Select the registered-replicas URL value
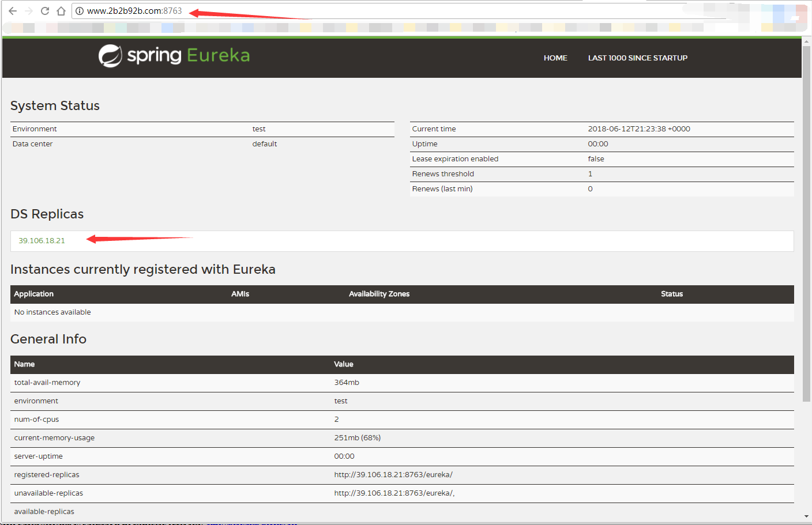This screenshot has width=812, height=525. tap(393, 475)
